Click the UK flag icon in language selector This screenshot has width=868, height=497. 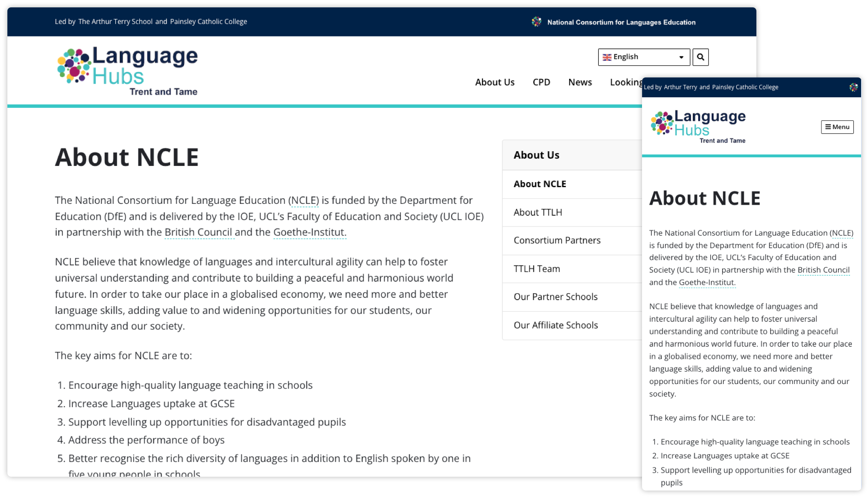pos(607,57)
